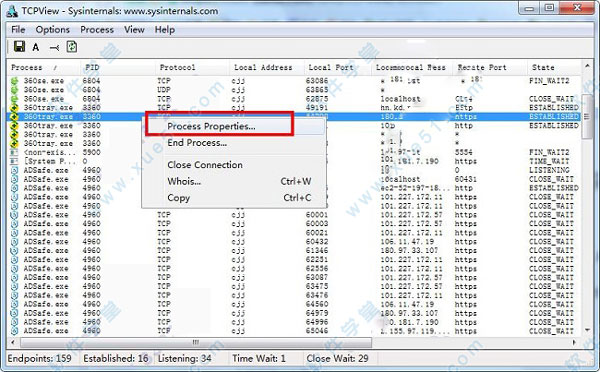
Task: Click the ADSafe.exe row with port 61346
Action: [294, 251]
